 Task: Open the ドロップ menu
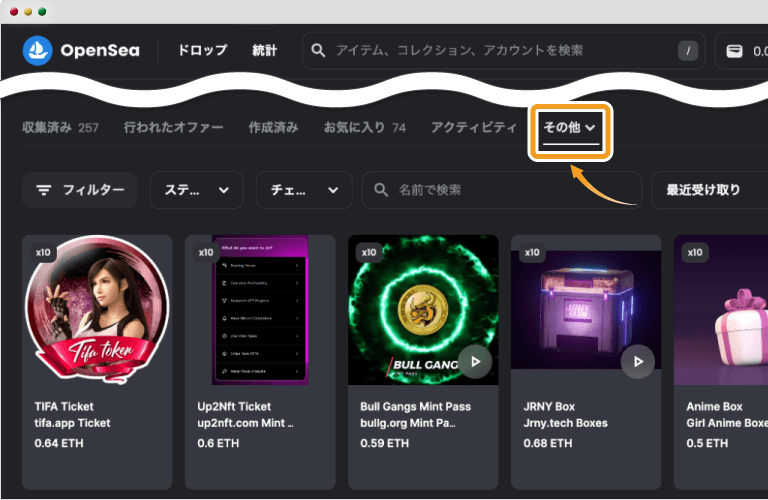(x=202, y=50)
